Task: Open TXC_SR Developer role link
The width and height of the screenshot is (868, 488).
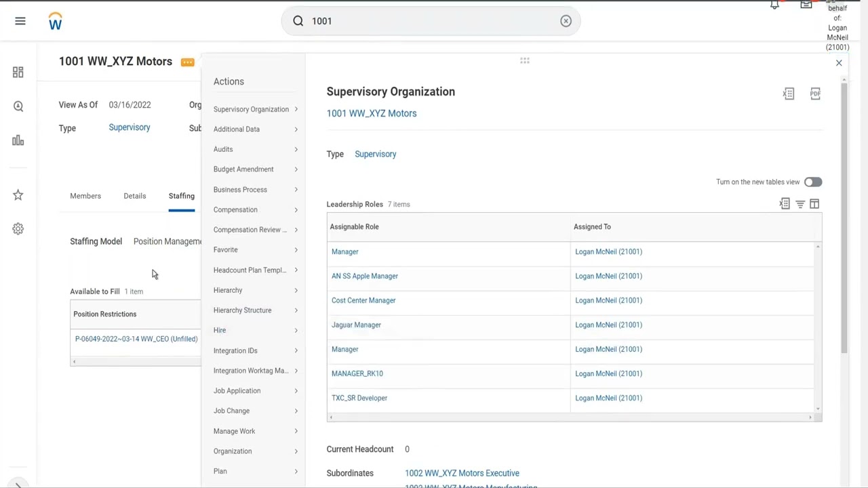Action: click(x=359, y=398)
